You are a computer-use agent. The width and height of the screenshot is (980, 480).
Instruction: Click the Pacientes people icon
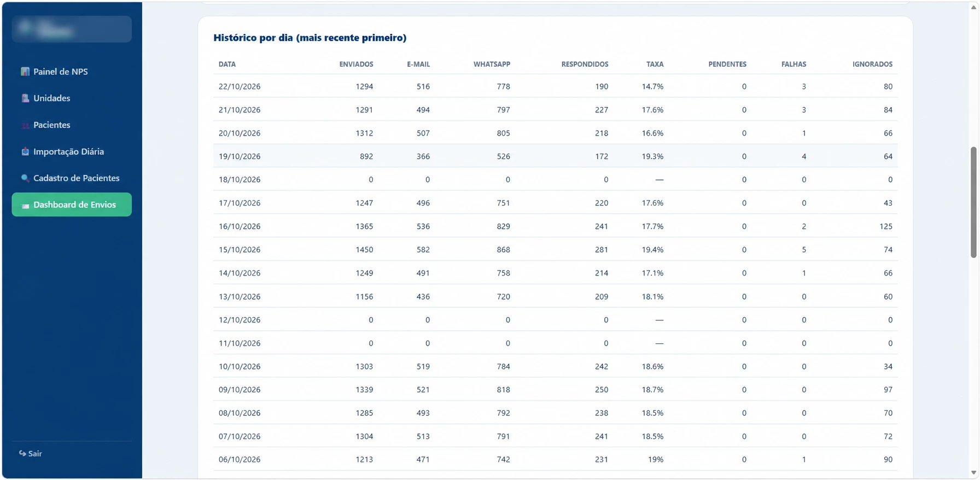click(25, 125)
